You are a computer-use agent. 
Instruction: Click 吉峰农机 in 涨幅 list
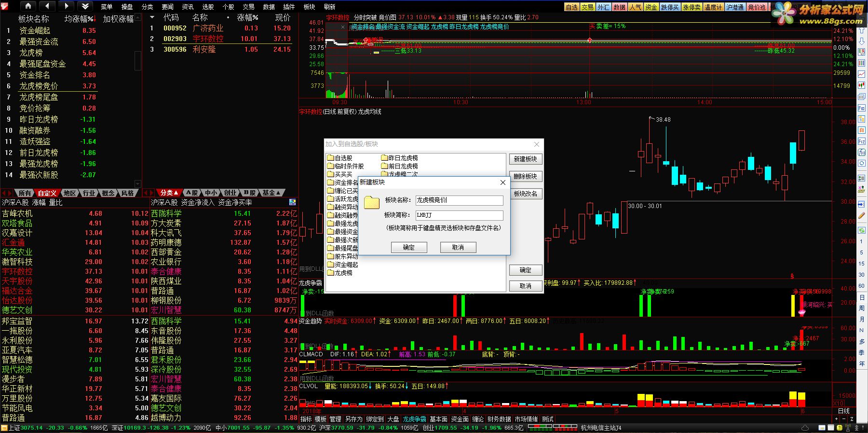pos(17,213)
